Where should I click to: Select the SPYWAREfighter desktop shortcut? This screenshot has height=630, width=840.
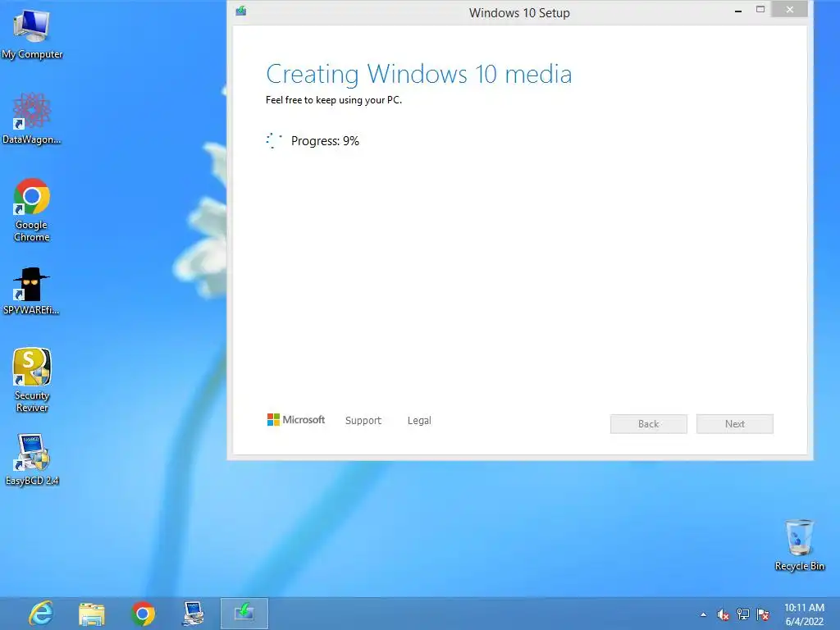coord(32,291)
